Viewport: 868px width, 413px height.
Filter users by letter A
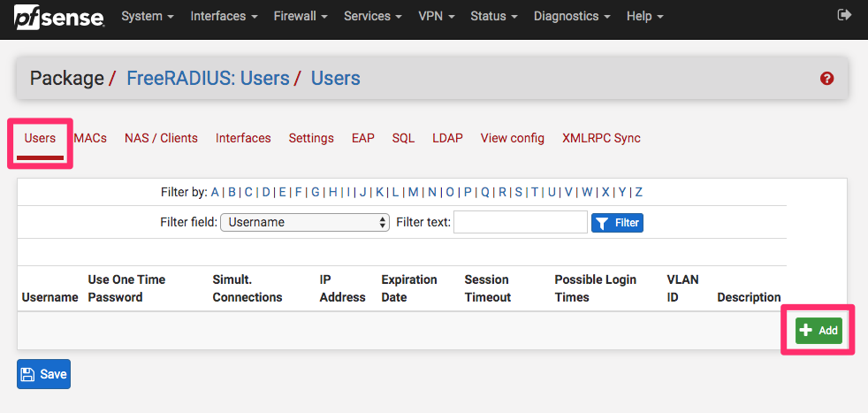click(215, 193)
